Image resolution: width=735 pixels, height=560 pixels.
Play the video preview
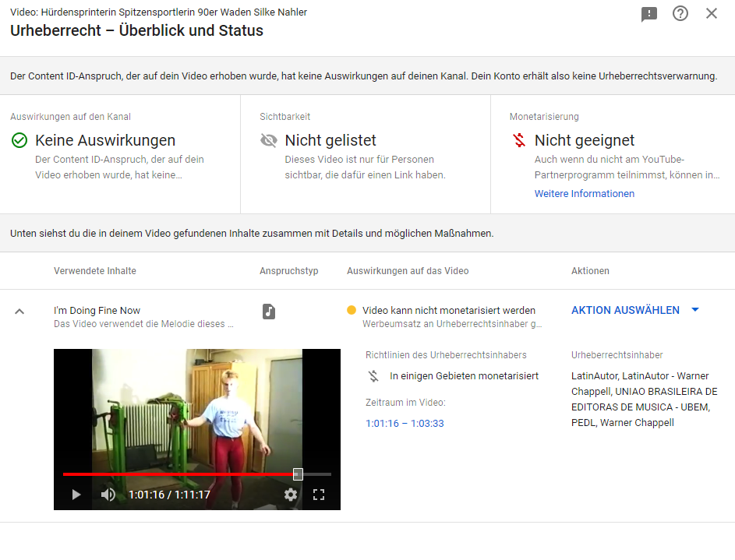point(76,495)
